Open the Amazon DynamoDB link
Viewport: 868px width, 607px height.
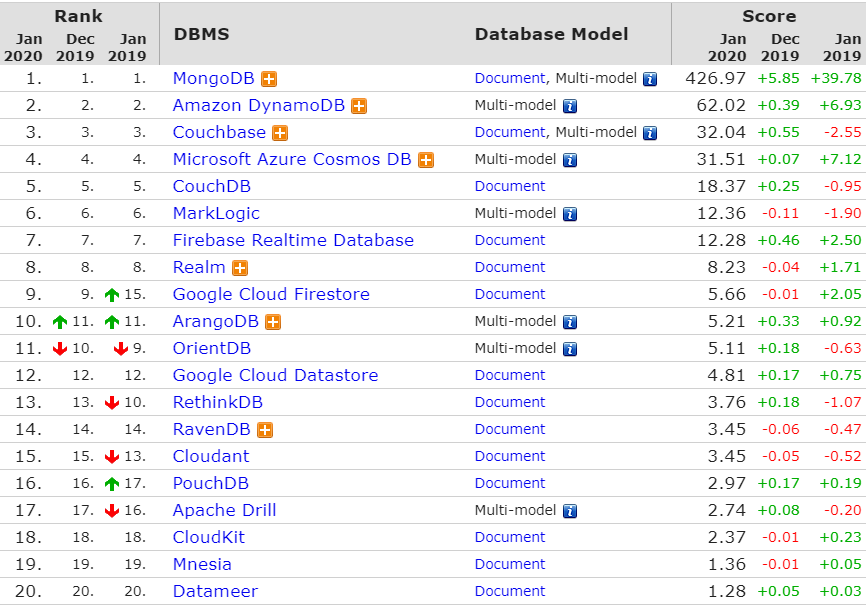(259, 105)
